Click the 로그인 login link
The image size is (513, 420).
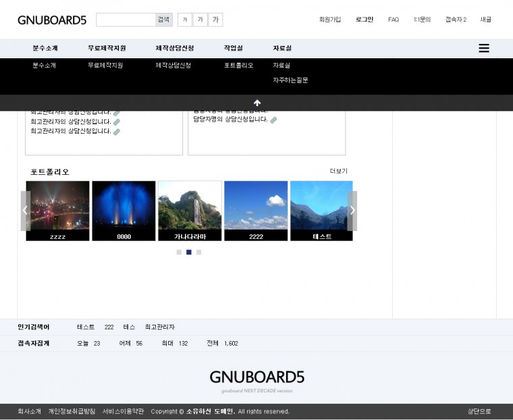pos(364,20)
